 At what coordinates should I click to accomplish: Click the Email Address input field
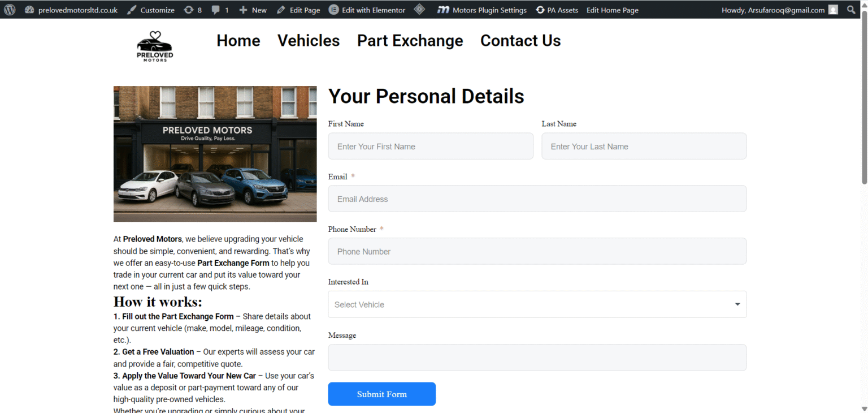537,199
